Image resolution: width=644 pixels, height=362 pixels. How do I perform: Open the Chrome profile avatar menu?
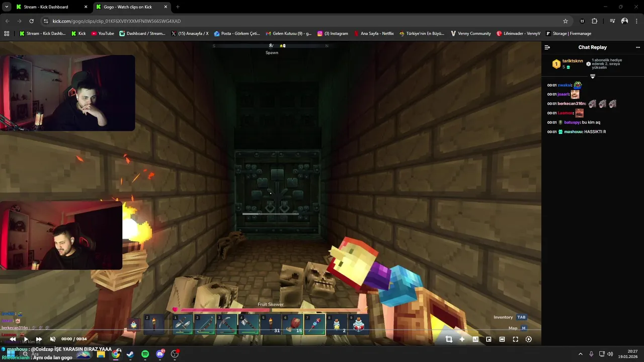point(624,21)
